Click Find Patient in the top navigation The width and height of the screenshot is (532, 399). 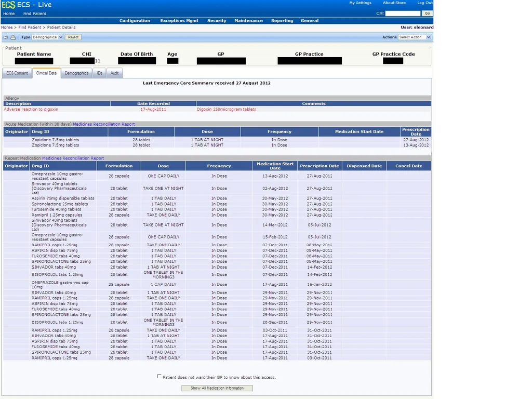pos(35,14)
